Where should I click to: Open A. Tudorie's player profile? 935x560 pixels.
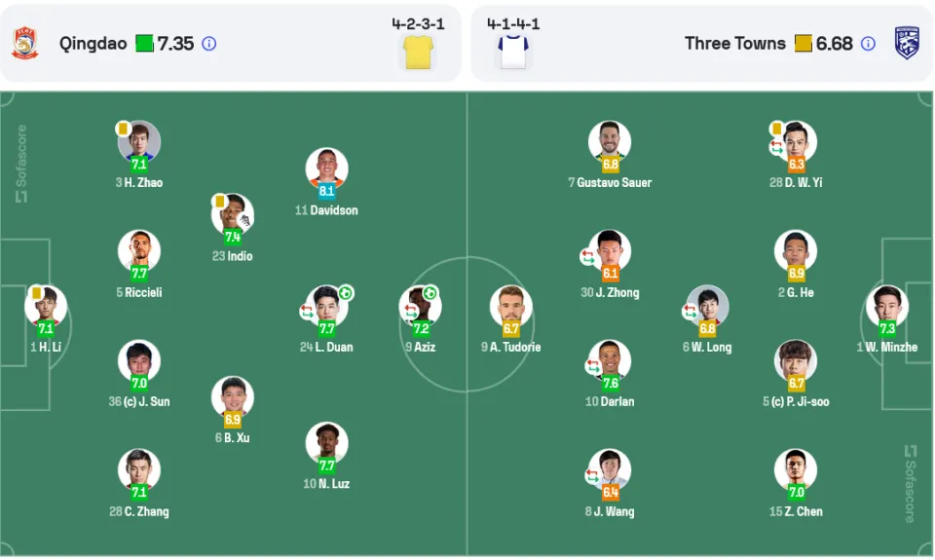point(510,307)
